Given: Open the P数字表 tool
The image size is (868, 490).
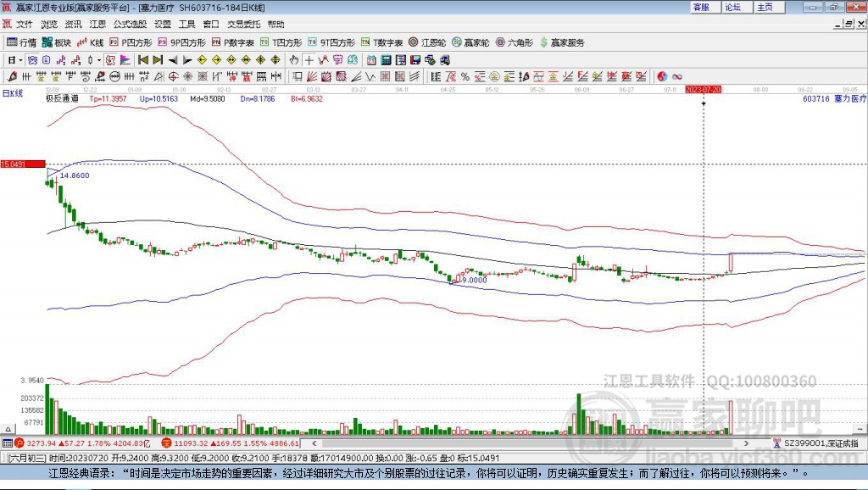Looking at the screenshot, I should 232,42.
